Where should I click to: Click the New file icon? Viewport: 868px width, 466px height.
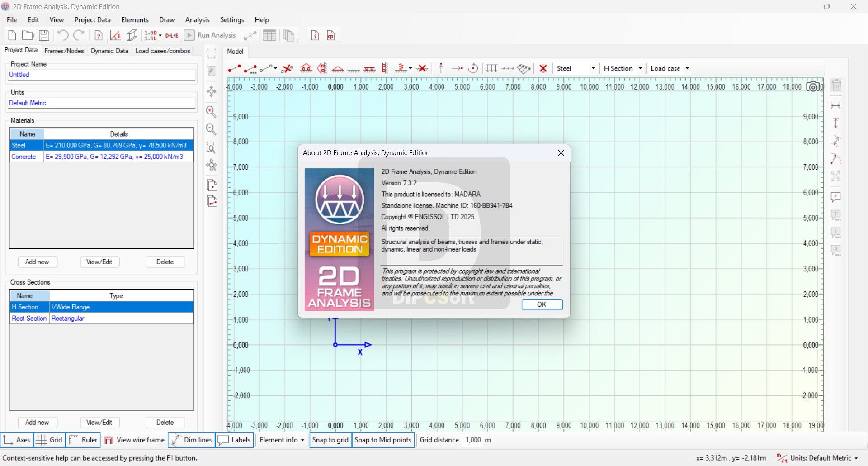pos(12,35)
